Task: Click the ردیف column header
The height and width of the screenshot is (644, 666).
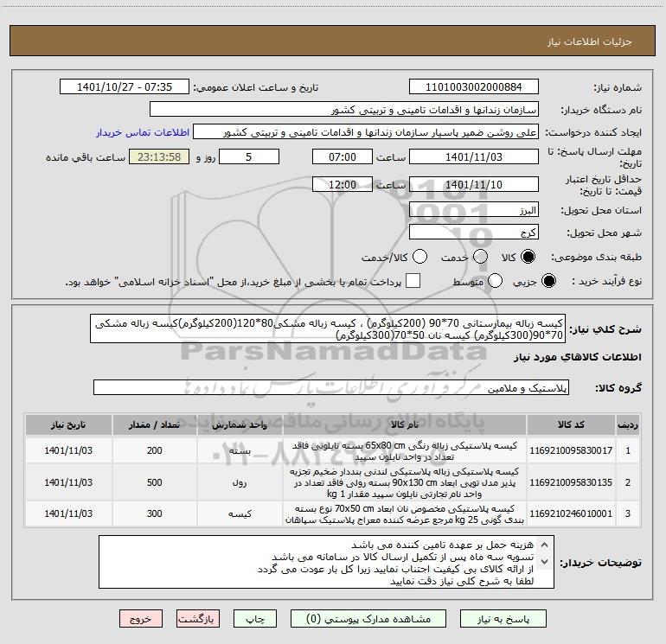Action: coord(628,425)
